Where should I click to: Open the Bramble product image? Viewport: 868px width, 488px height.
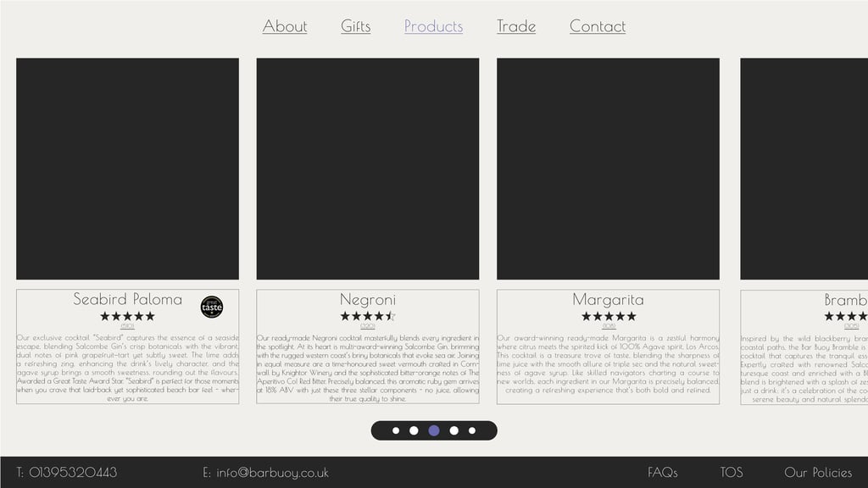[804, 169]
